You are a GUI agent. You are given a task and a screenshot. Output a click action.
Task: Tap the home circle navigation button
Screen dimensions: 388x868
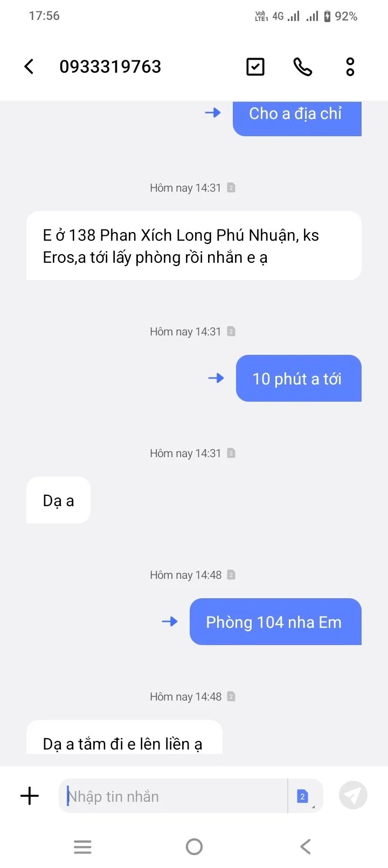(x=194, y=847)
